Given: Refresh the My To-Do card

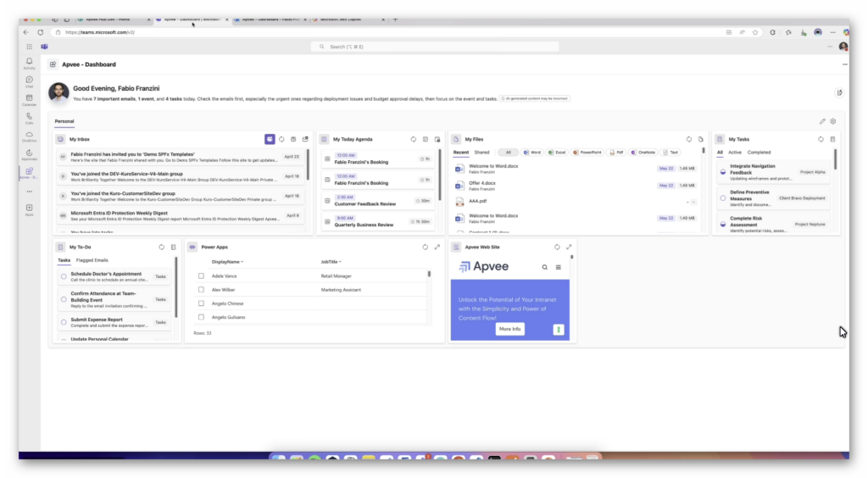Looking at the screenshot, I should pos(162,247).
